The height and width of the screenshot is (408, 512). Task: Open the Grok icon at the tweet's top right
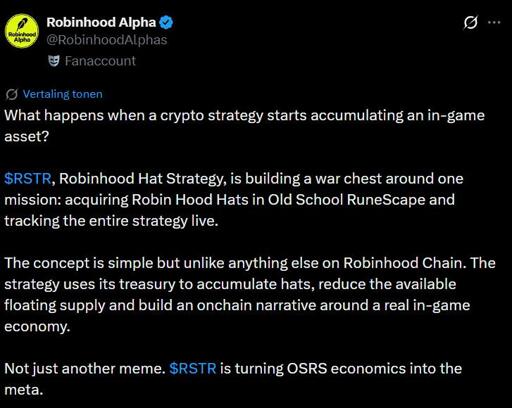[x=470, y=23]
